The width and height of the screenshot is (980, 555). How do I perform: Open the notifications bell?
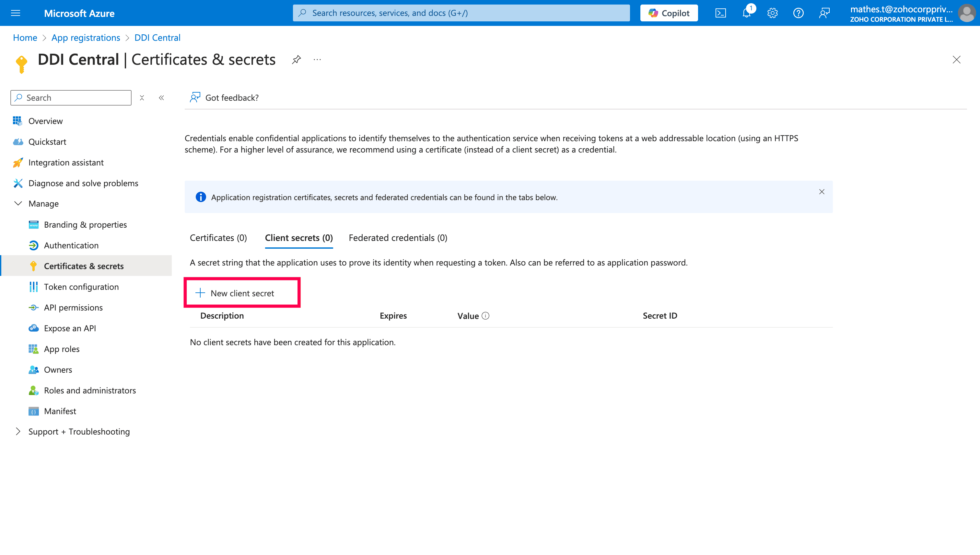point(747,13)
